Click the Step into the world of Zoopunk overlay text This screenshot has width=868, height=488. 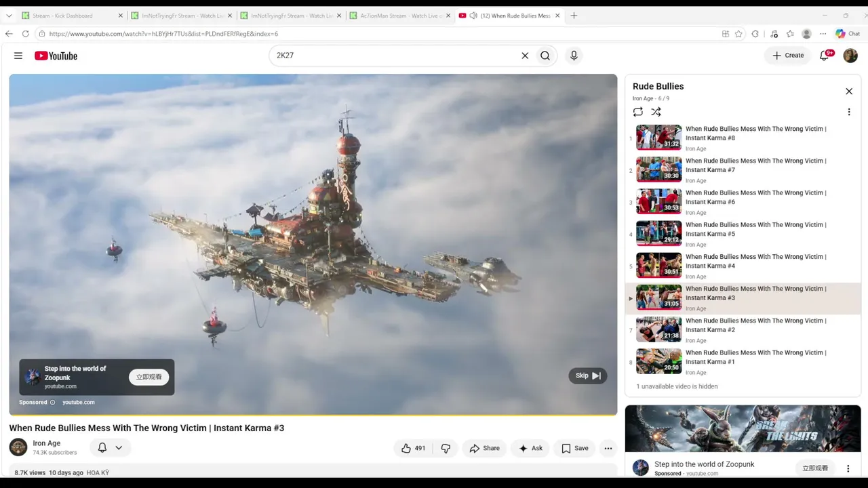click(x=75, y=373)
